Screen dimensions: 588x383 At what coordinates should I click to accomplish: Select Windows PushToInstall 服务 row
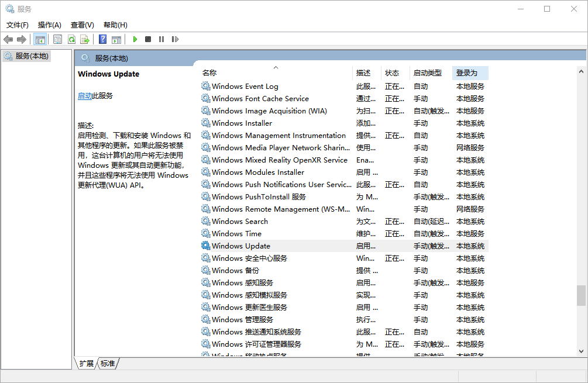pyautogui.click(x=344, y=196)
